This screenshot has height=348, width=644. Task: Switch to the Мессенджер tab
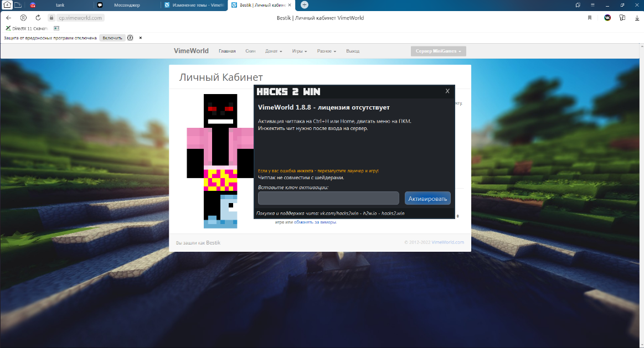(x=127, y=5)
